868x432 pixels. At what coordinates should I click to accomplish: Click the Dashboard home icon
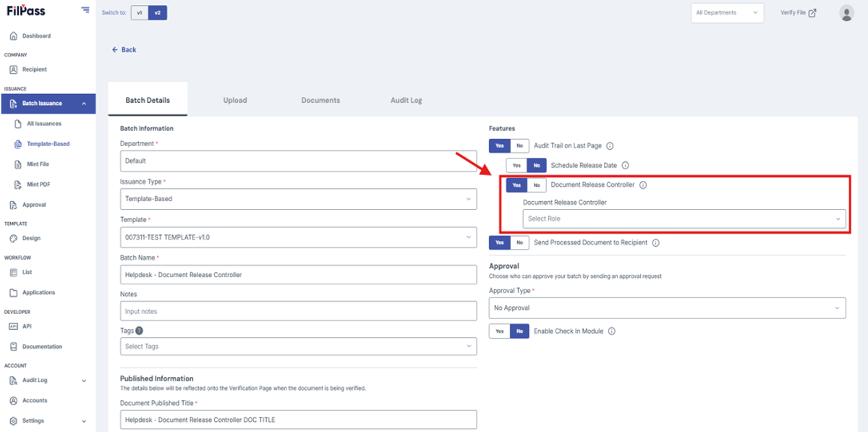14,35
